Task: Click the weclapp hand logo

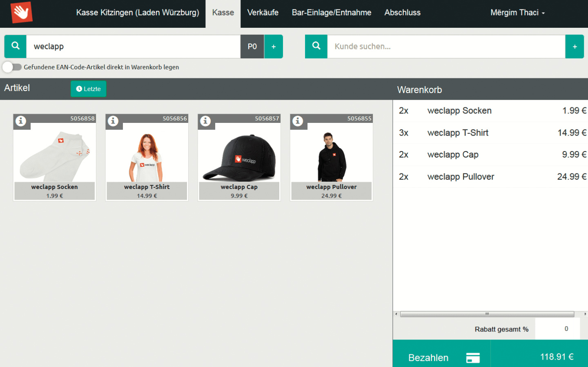Action: [x=21, y=13]
